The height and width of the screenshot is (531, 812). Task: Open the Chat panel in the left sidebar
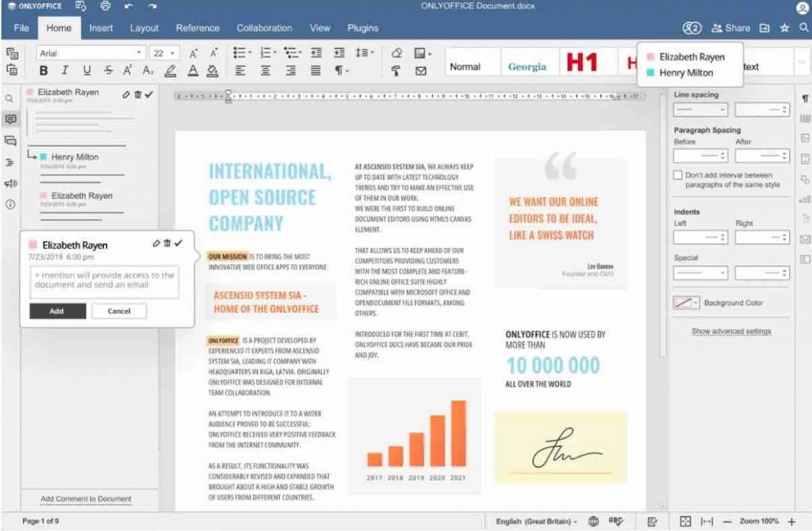(x=9, y=140)
